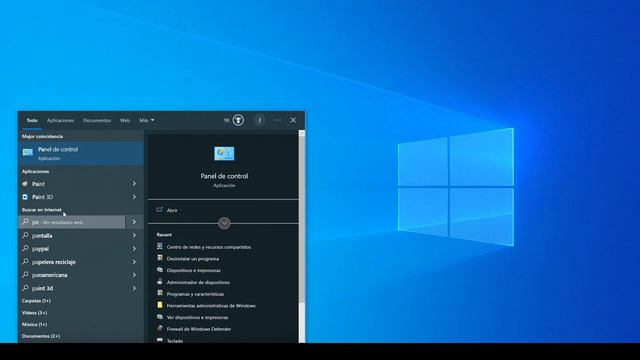
Task: Open Firewall de Windows Defender
Action: point(199,329)
